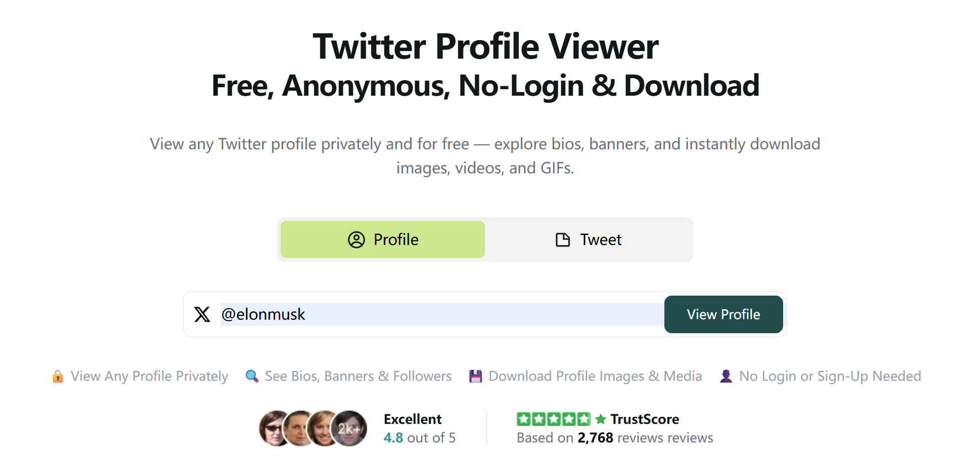Click the 4.8 out of 5 score
The width and height of the screenshot is (980, 476).
pos(420,438)
